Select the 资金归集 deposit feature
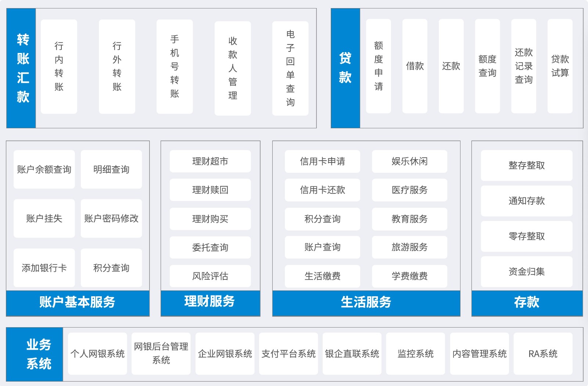 click(x=526, y=271)
